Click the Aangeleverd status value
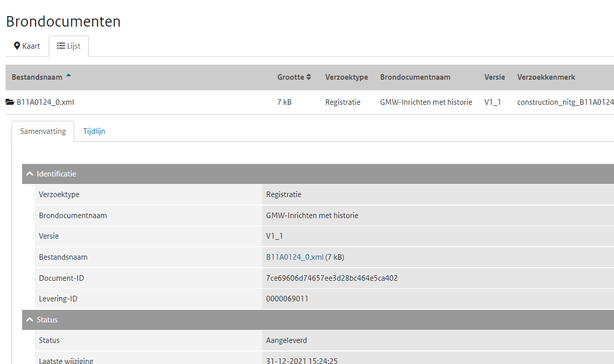The width and height of the screenshot is (614, 364). pos(286,340)
